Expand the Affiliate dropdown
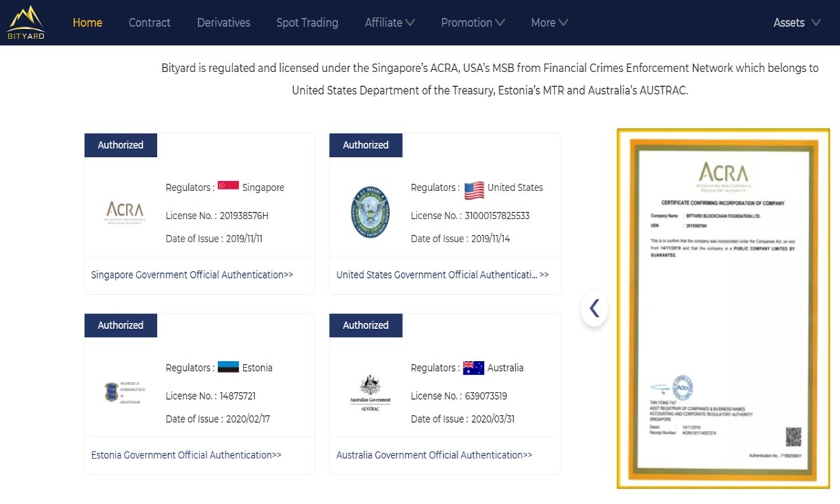840x504 pixels. pos(390,22)
